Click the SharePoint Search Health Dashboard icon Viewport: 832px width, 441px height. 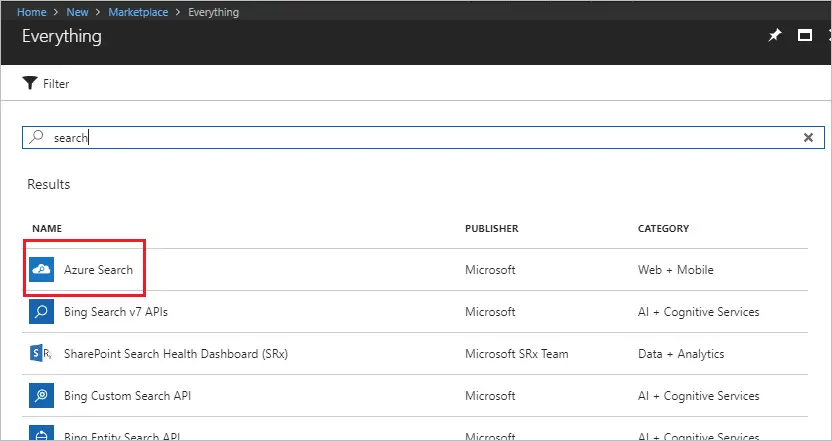tap(41, 354)
